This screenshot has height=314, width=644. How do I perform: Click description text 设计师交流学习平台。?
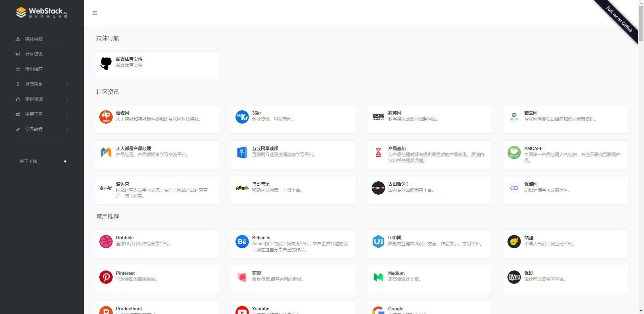tap(546, 279)
